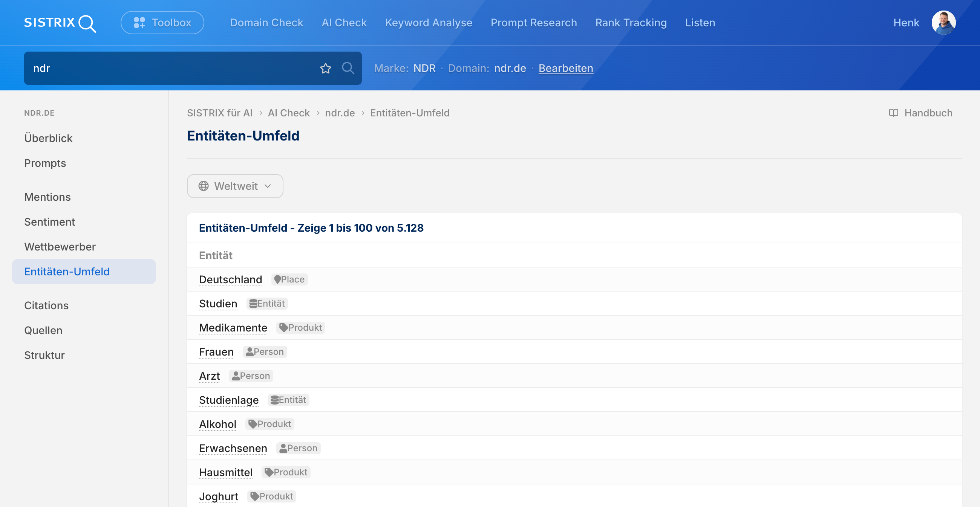
Task: Open the user avatar menu
Action: 943,23
